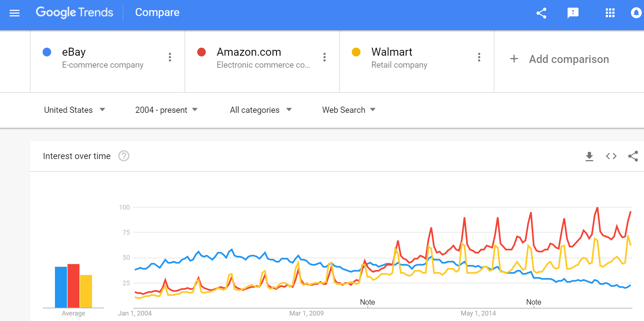The image size is (644, 321).
Task: Expand the Web Search type dropdown
Action: click(x=349, y=110)
